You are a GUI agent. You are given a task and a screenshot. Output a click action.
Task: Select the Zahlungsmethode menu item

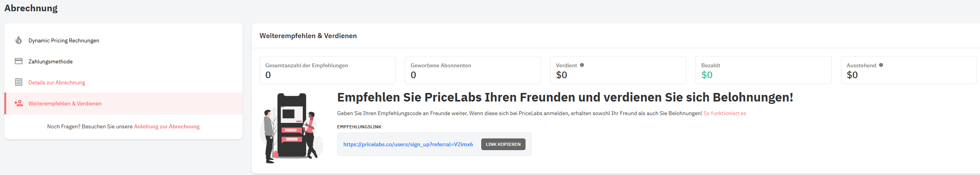coord(50,61)
